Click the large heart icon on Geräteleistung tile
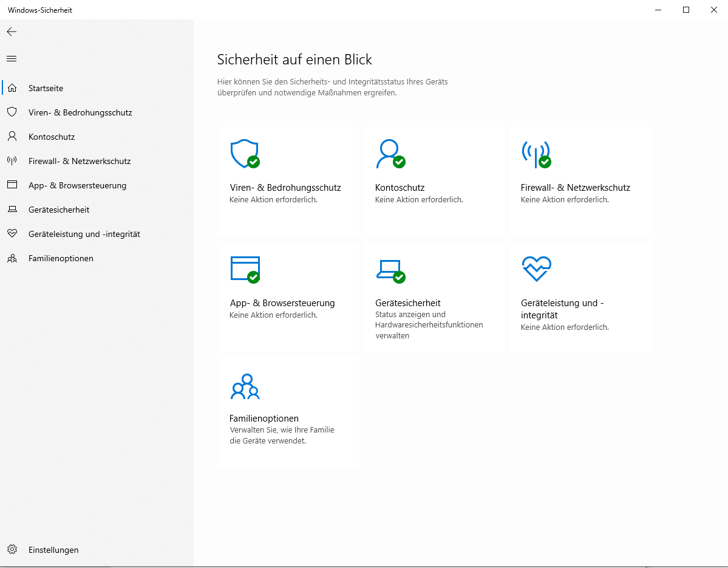Screen dimensions: 728x568 pos(536,269)
